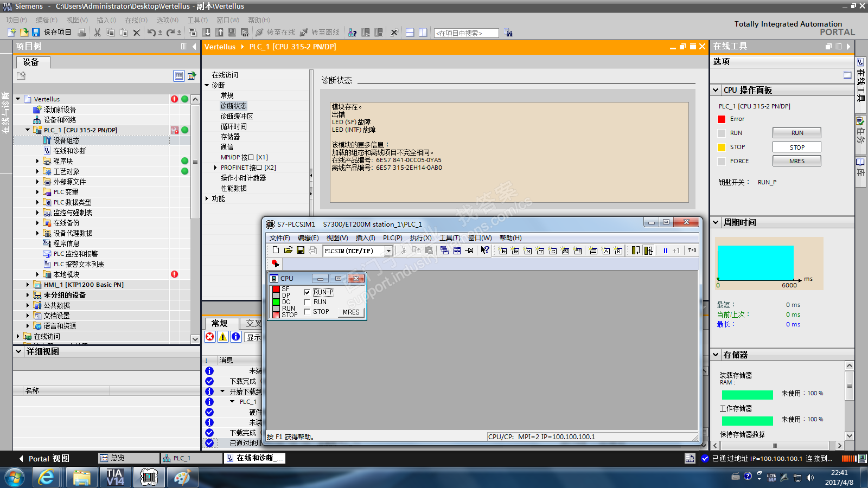Expand the 程序块 tree node
Viewport: 868px width, 488px height.
click(x=37, y=161)
